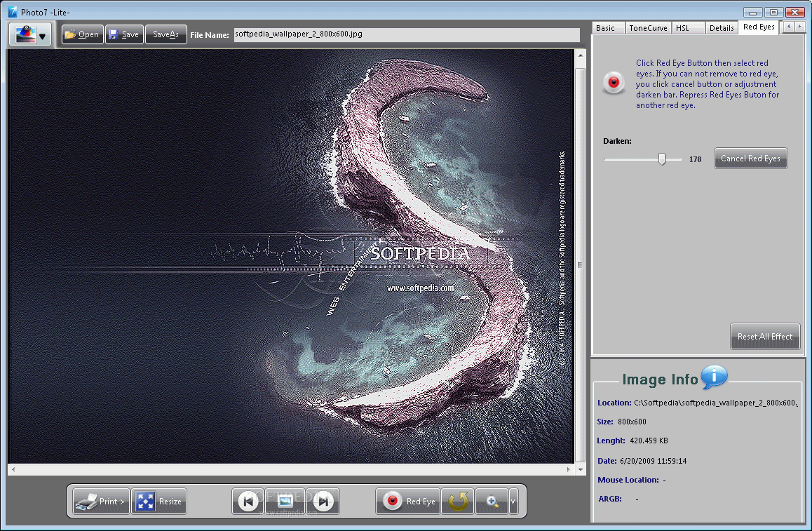
Task: Activate the red eye icon in panel
Action: (x=614, y=82)
